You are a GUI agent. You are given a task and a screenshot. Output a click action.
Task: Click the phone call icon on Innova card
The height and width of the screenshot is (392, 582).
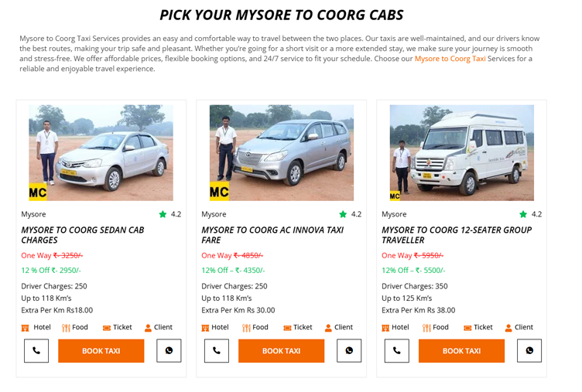(217, 351)
